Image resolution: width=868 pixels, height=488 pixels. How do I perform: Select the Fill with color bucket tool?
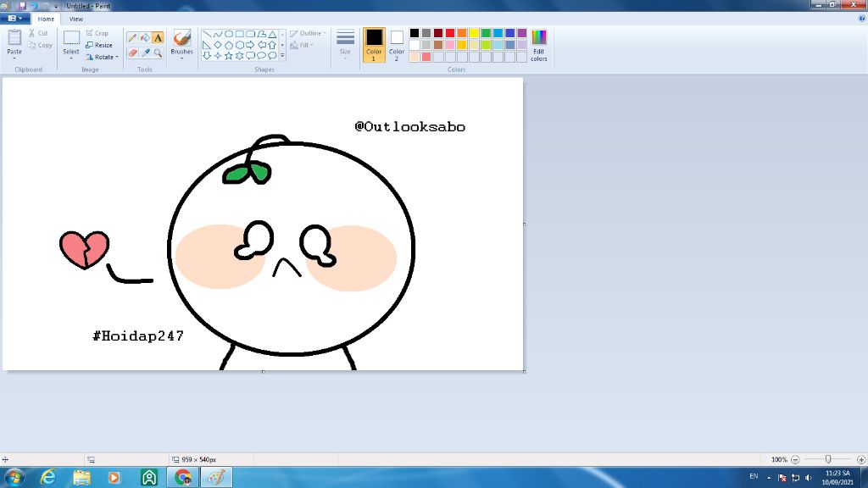145,37
